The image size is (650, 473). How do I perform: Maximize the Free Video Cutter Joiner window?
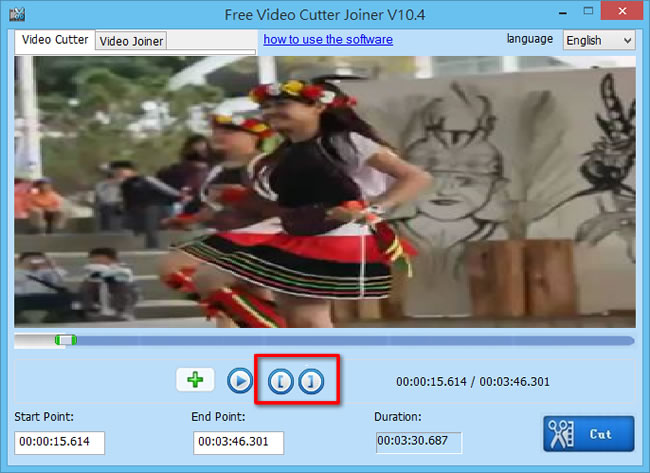[588, 11]
